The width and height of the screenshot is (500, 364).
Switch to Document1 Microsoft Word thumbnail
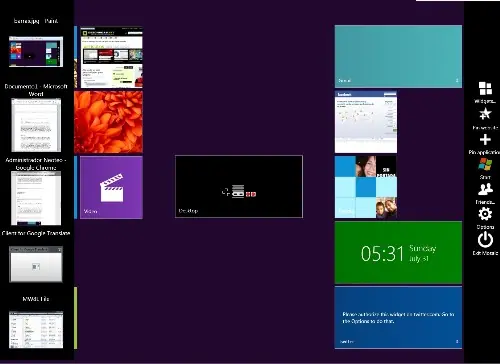pos(36,125)
